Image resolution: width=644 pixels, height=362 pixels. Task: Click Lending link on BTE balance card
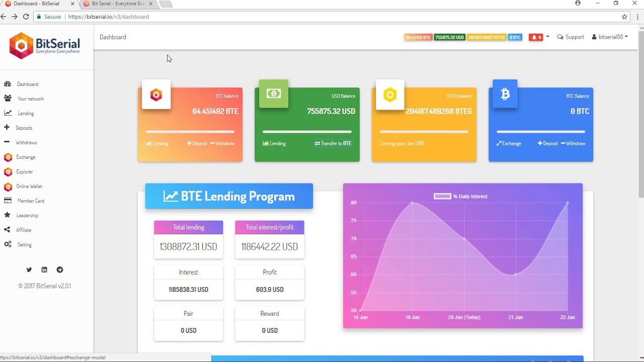point(157,144)
